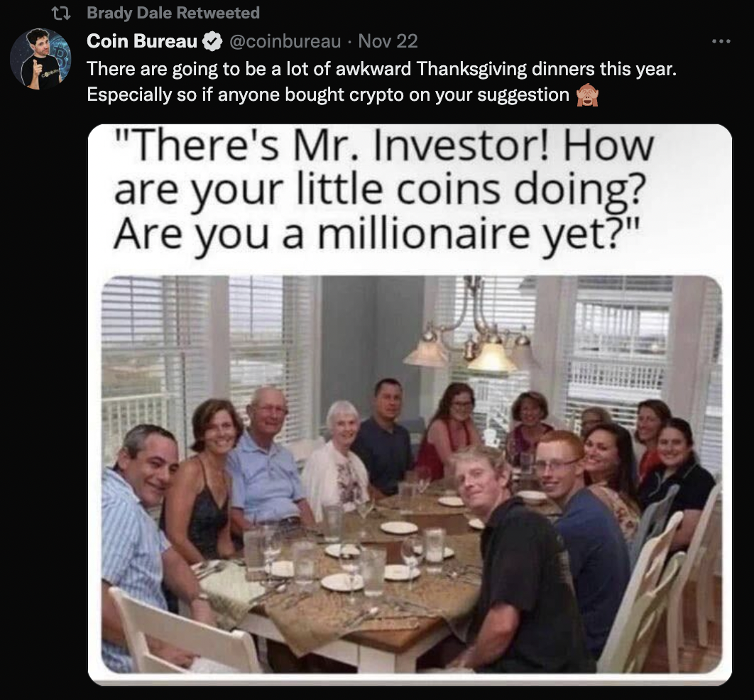
Task: Click the Nov 22 timestamp
Action: pyautogui.click(x=388, y=41)
